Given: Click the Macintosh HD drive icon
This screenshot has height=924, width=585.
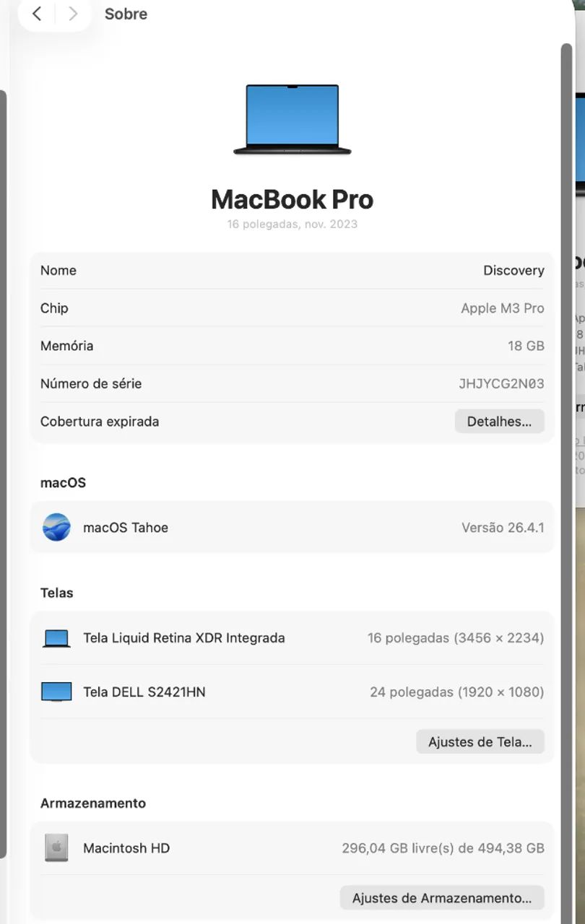Looking at the screenshot, I should tap(56, 847).
